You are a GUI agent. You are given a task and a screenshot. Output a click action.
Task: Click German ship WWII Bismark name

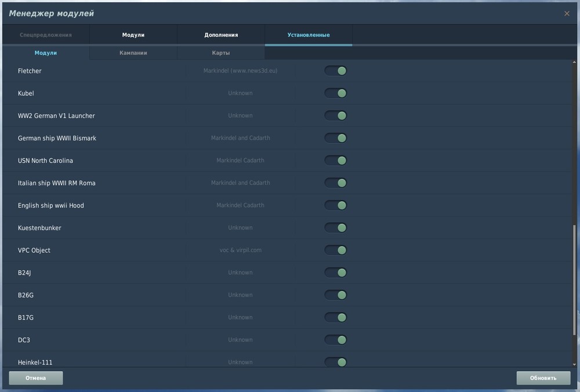[57, 139]
